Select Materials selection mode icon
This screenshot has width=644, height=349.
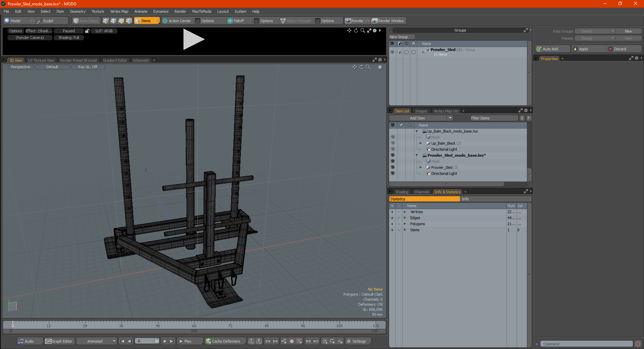[129, 21]
